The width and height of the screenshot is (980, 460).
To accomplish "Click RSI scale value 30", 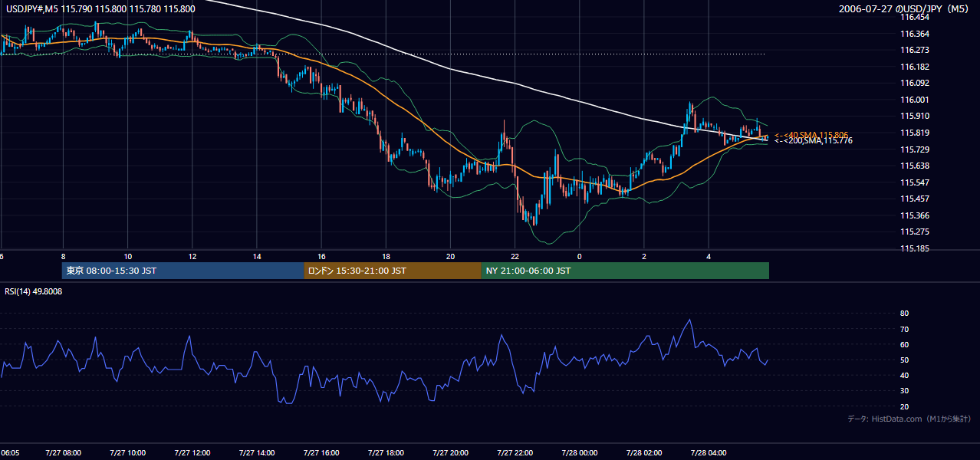I will pos(905,391).
